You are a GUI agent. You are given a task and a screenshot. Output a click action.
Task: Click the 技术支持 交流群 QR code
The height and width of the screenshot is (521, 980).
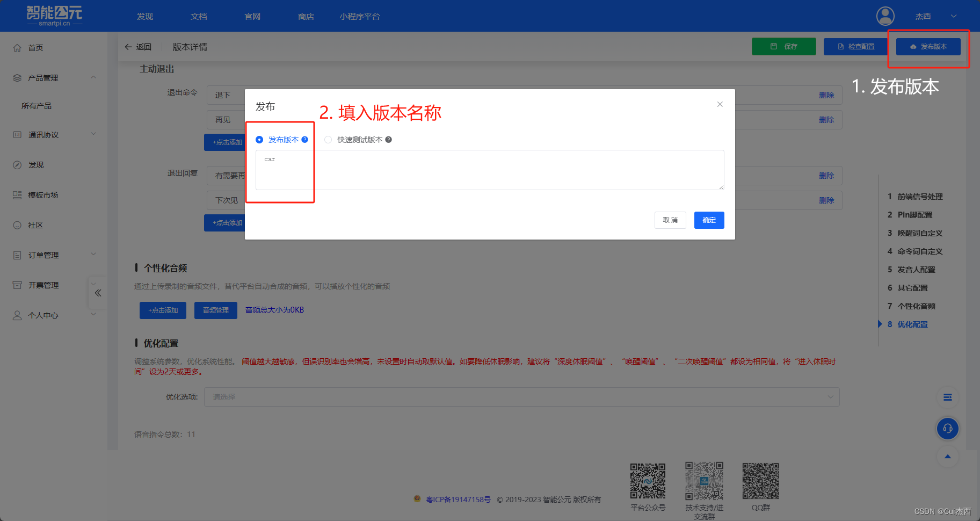click(x=704, y=481)
